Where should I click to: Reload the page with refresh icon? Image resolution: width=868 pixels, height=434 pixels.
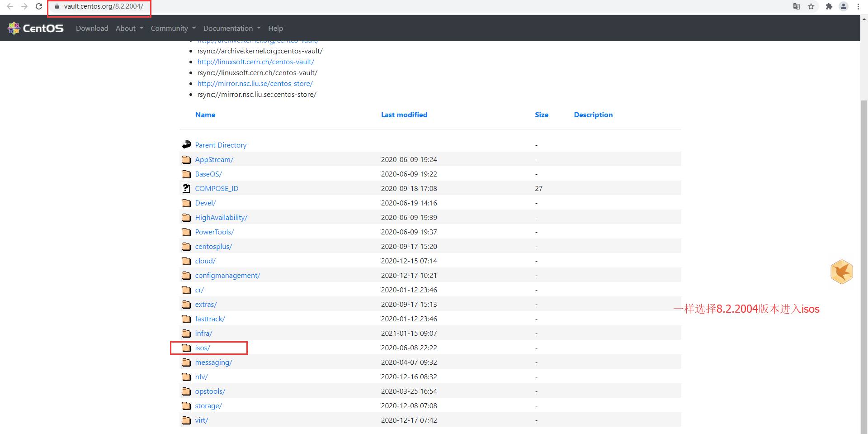point(39,6)
